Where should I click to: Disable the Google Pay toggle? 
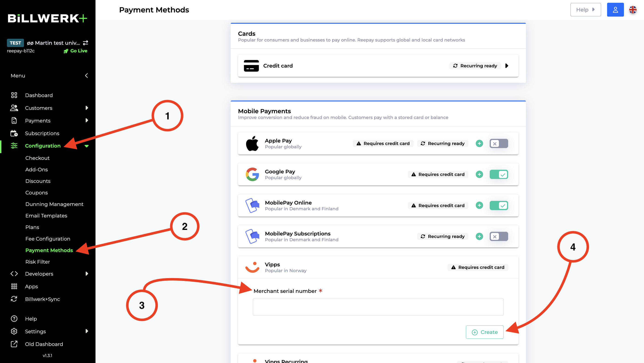(499, 174)
